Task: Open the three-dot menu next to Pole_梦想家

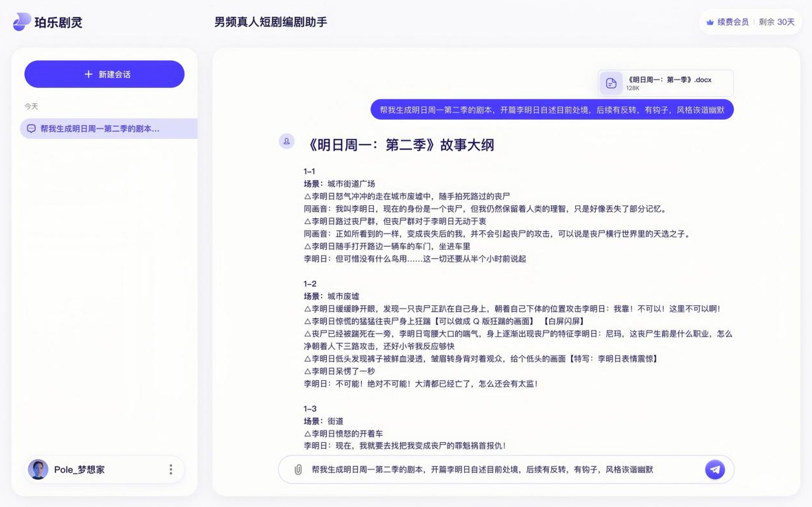Action: (171, 470)
